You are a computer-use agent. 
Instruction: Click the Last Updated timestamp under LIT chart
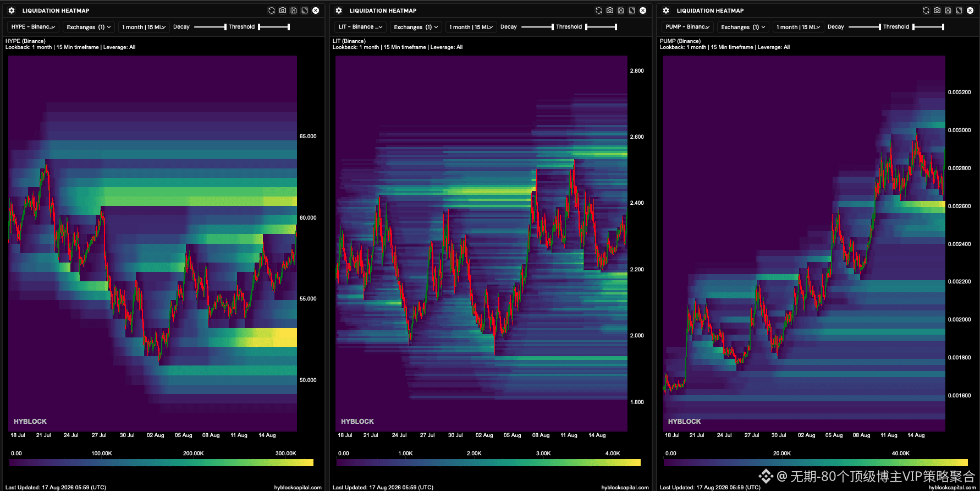pyautogui.click(x=383, y=488)
